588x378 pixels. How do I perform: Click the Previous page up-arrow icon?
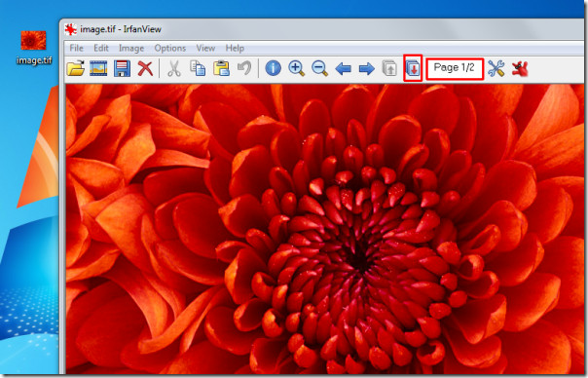coord(389,68)
